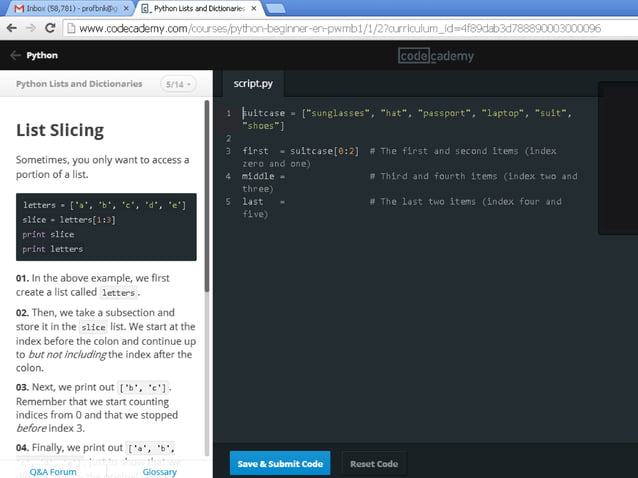Screen dimensions: 638x478
Task: Click the browser forward arrow
Action: point(29,28)
